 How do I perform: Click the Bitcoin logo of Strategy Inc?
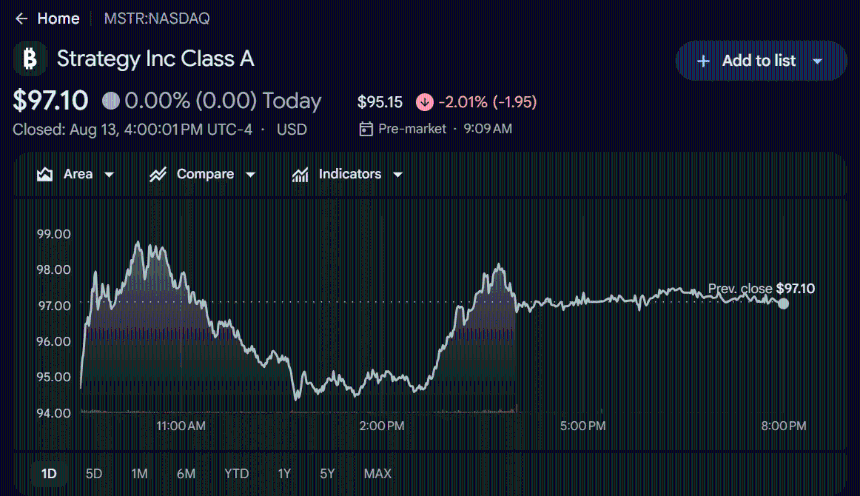[x=30, y=59]
